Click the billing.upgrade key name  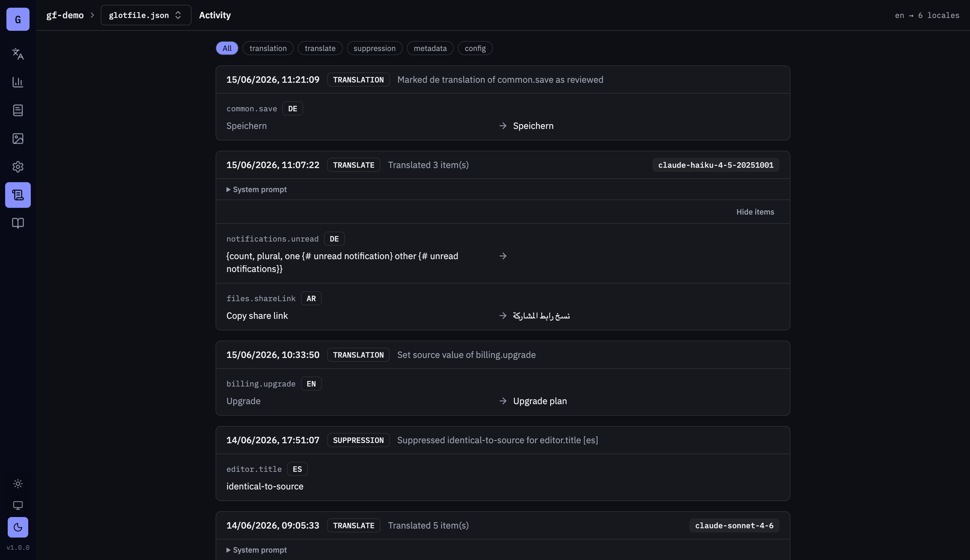tap(261, 384)
